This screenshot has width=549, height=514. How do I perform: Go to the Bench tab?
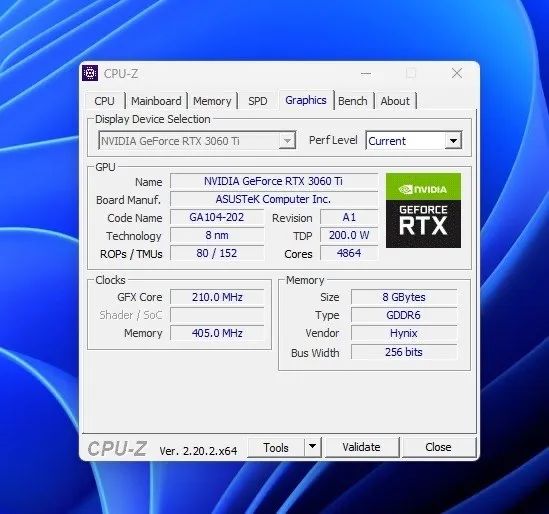click(353, 101)
